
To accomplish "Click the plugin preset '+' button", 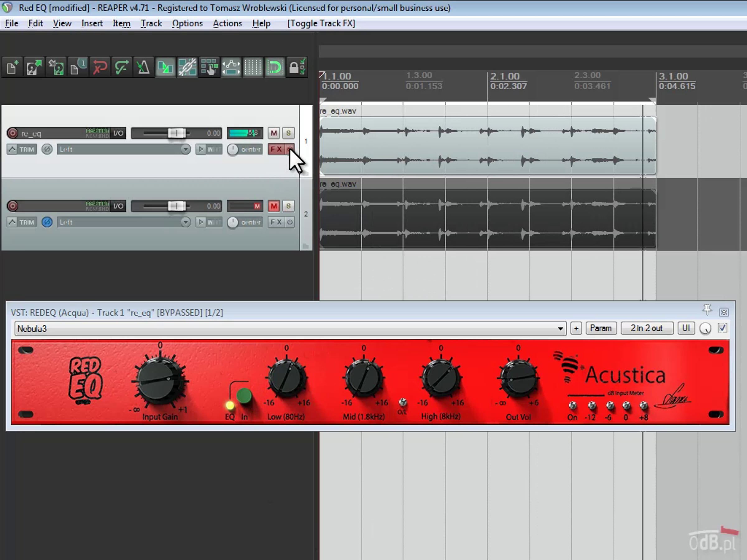I will click(x=576, y=329).
